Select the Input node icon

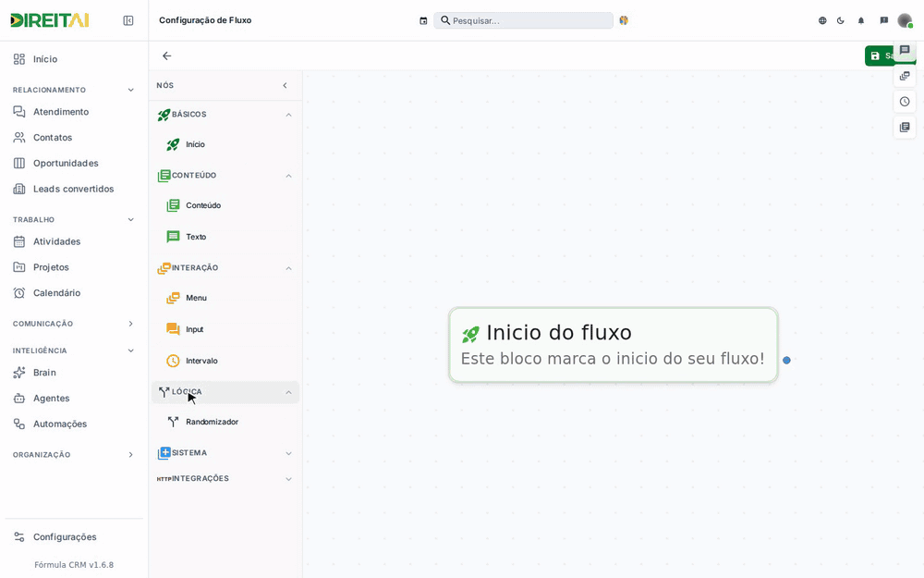pos(173,329)
